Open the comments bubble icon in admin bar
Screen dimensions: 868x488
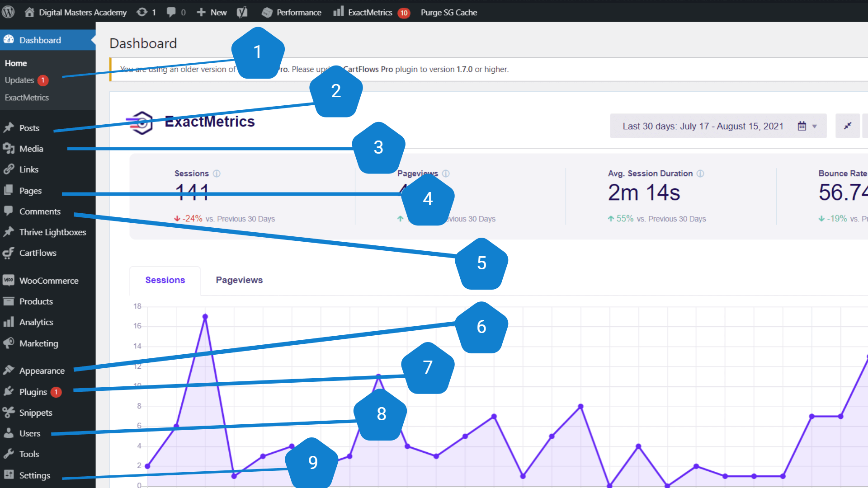[x=171, y=12]
